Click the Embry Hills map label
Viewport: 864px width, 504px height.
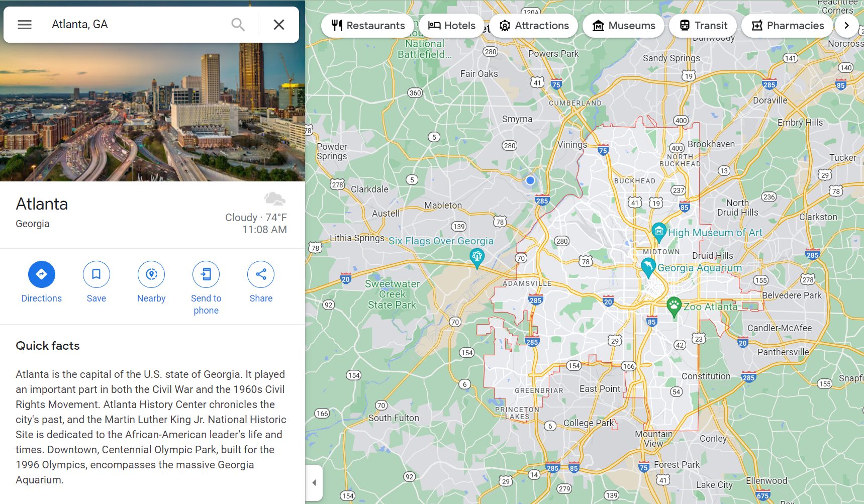[x=800, y=122]
